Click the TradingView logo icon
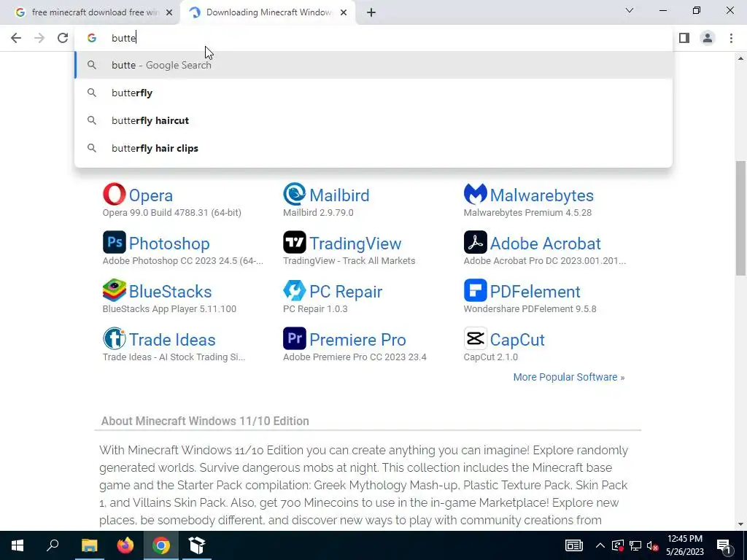747x560 pixels. (295, 242)
